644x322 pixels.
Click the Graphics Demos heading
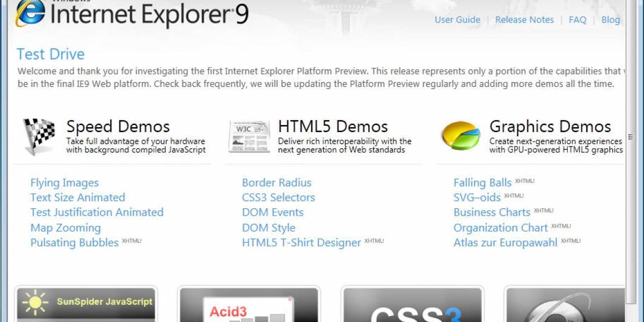[x=550, y=127]
